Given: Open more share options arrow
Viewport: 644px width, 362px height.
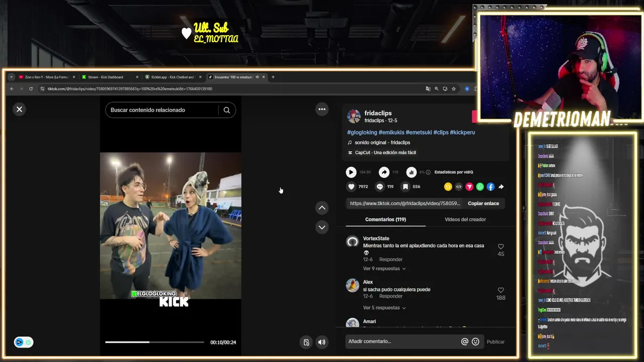Looking at the screenshot, I should click(501, 187).
